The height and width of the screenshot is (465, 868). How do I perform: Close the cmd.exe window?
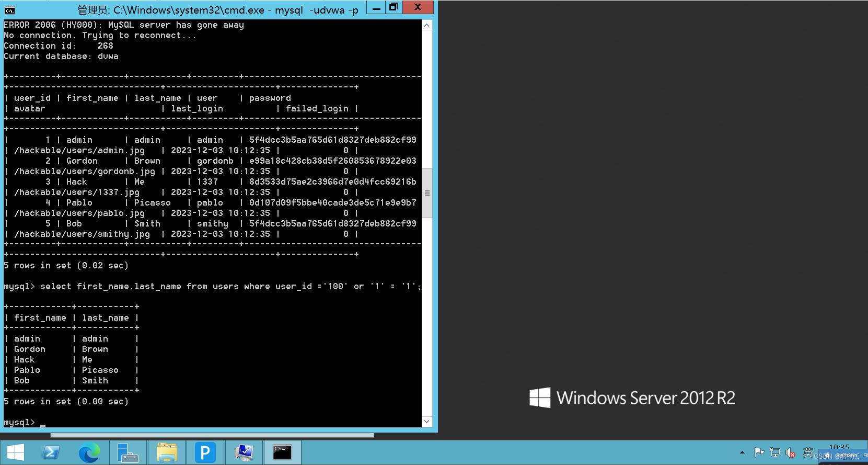(418, 7)
